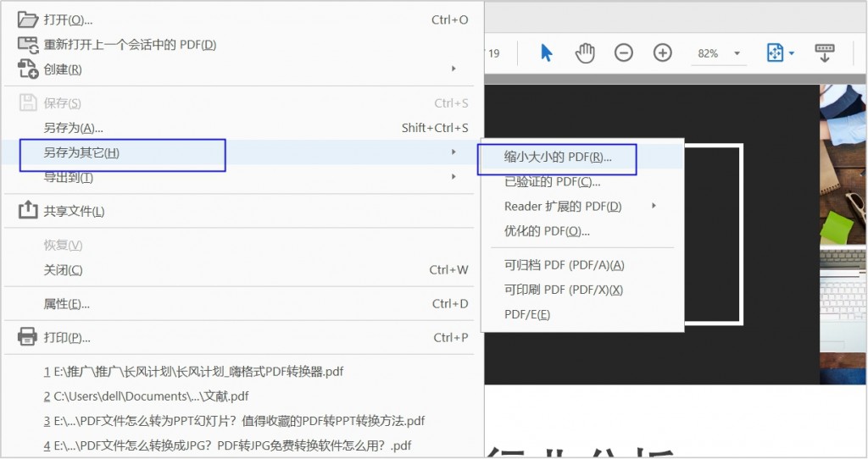Click the reopen PDFs from last session icon

pyautogui.click(x=28, y=44)
